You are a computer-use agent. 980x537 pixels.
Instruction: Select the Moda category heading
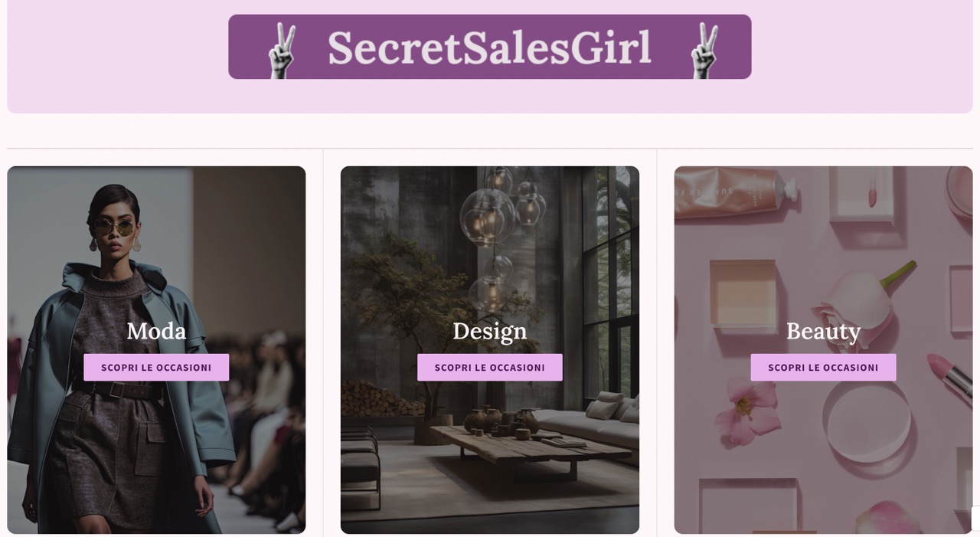pyautogui.click(x=156, y=331)
